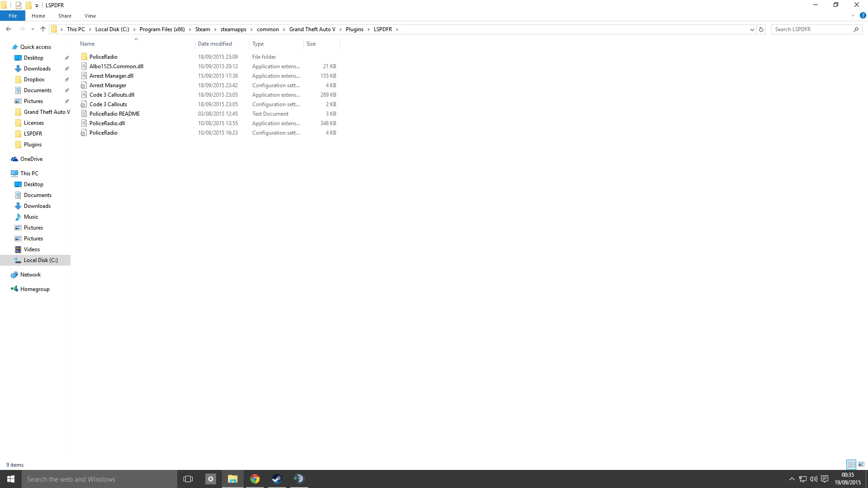Open the recent locations dropdown arrow

(33, 29)
